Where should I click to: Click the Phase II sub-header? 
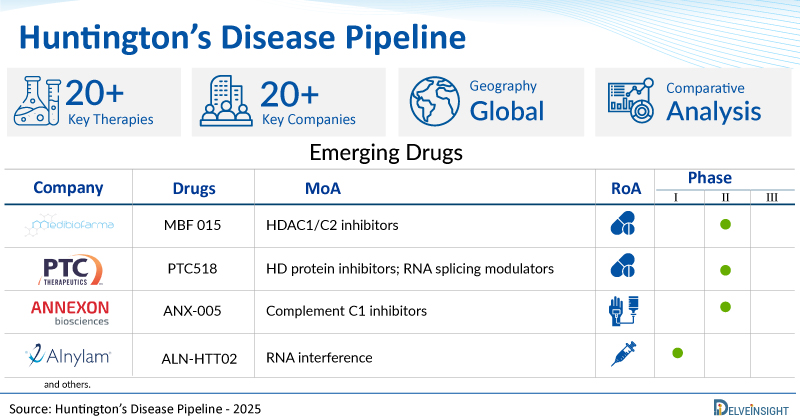click(x=726, y=197)
